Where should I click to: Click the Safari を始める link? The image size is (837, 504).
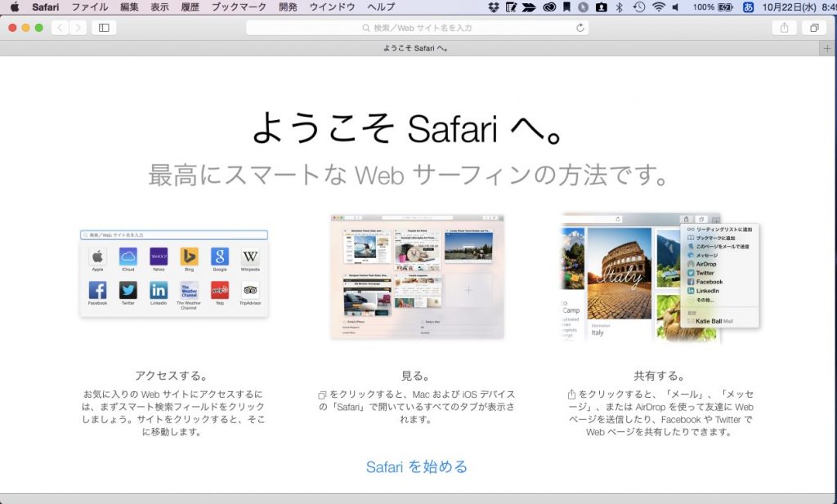(x=417, y=466)
